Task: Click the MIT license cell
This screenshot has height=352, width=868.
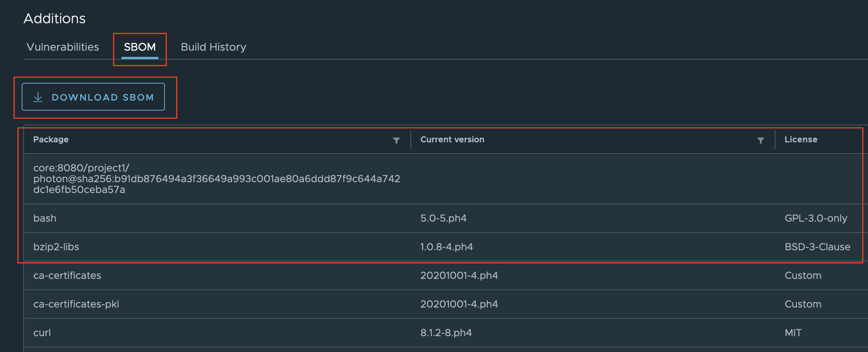Action: (793, 333)
